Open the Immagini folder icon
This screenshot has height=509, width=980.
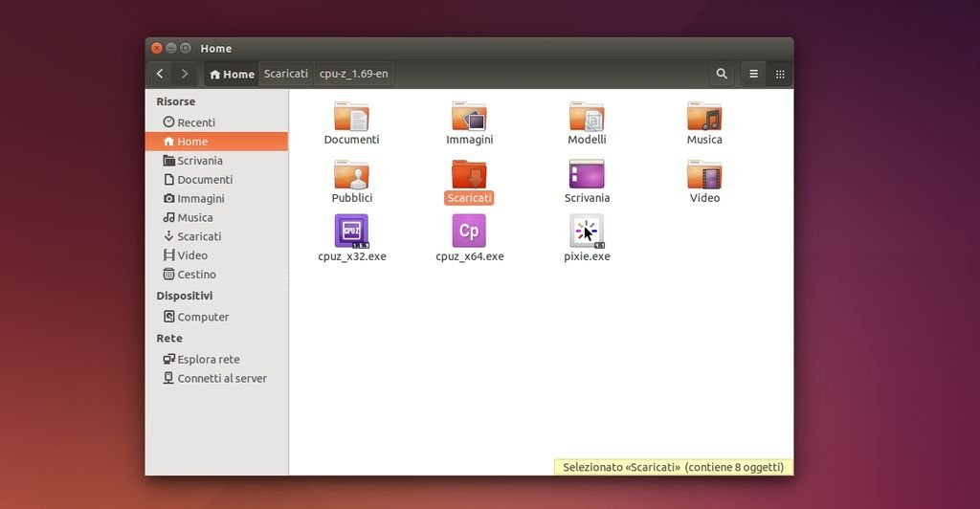(469, 117)
